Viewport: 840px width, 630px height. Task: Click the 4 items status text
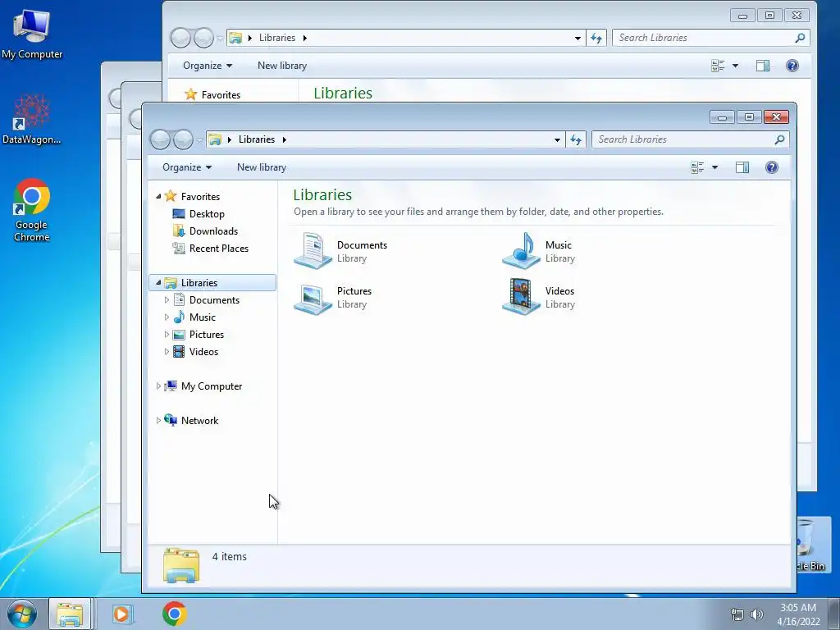230,557
